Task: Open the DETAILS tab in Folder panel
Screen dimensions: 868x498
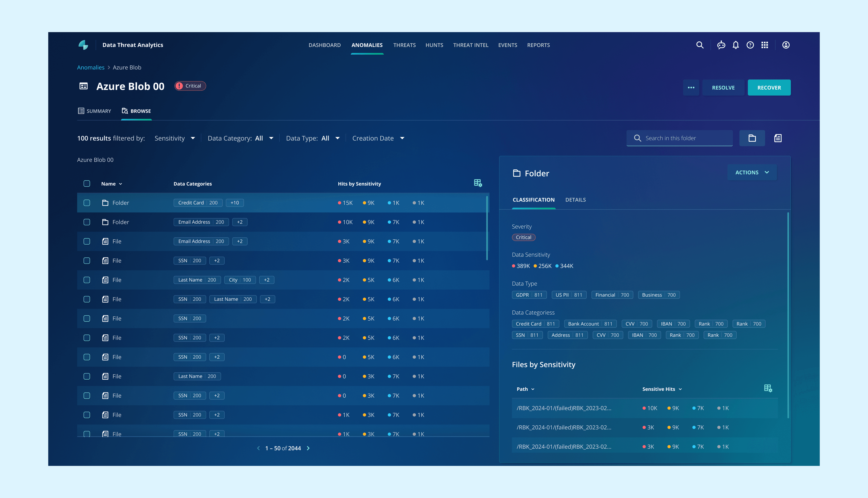Action: coord(575,200)
